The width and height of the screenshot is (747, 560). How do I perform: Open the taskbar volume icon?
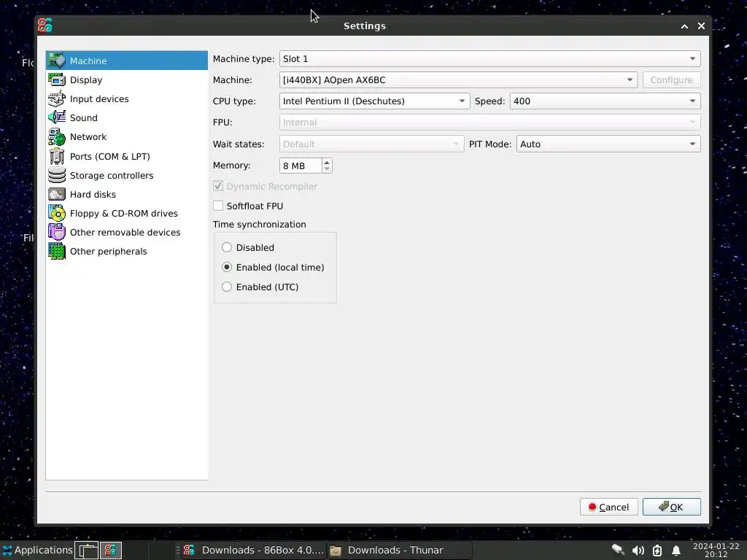click(638, 551)
